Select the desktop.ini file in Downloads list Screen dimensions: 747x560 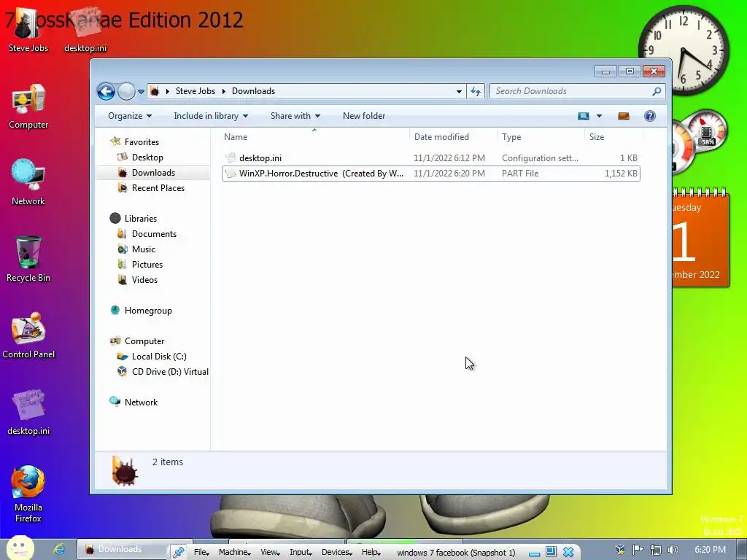[430, 158]
